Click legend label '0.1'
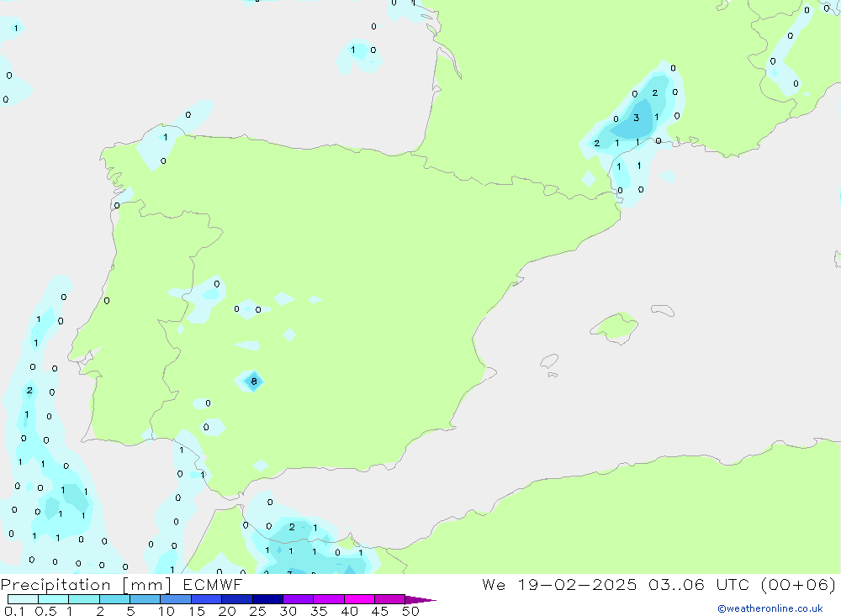841x616 pixels. coord(14,611)
